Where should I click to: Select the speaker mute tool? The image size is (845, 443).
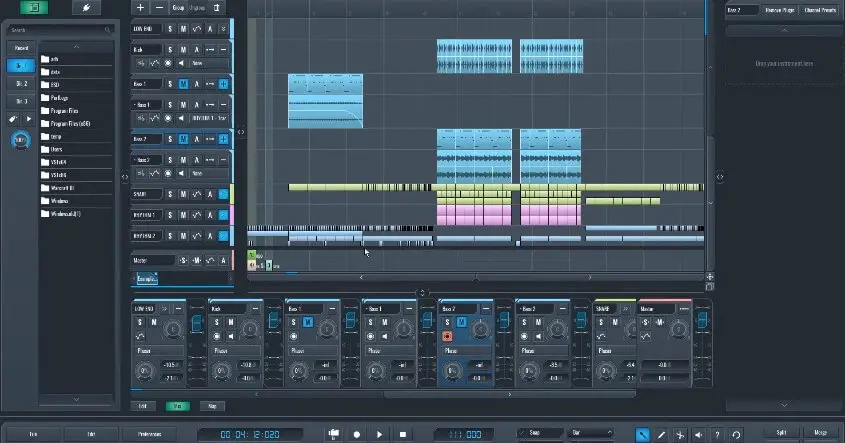click(698, 434)
